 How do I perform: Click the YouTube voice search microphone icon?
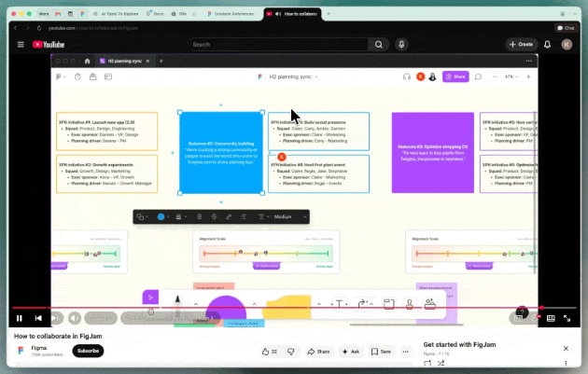401,45
